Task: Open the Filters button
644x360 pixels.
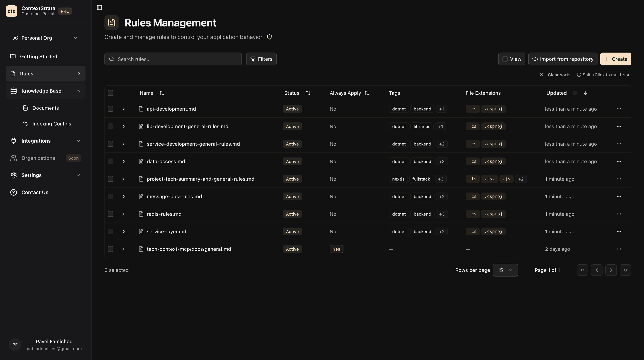Action: pyautogui.click(x=261, y=59)
